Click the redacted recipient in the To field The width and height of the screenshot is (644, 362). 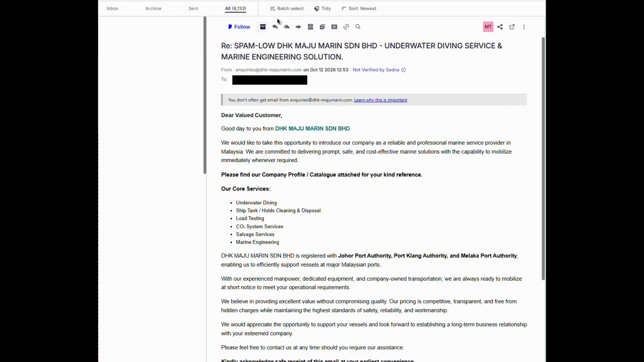click(270, 80)
